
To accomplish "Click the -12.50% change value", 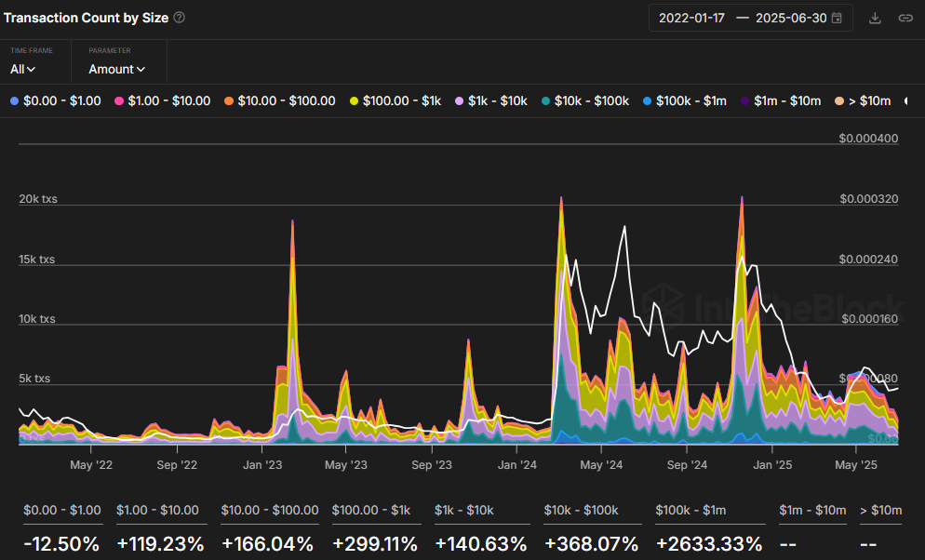I will (x=61, y=543).
